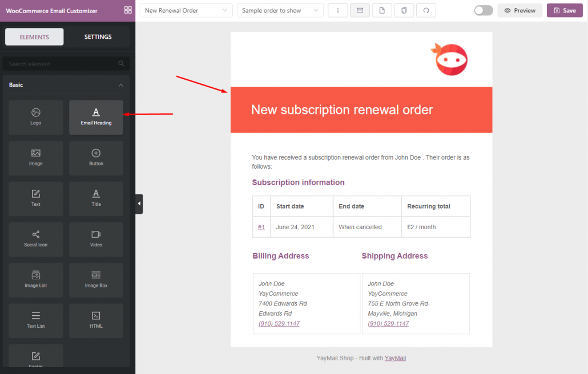
Task: Switch to the SETTINGS tab
Action: [x=98, y=36]
